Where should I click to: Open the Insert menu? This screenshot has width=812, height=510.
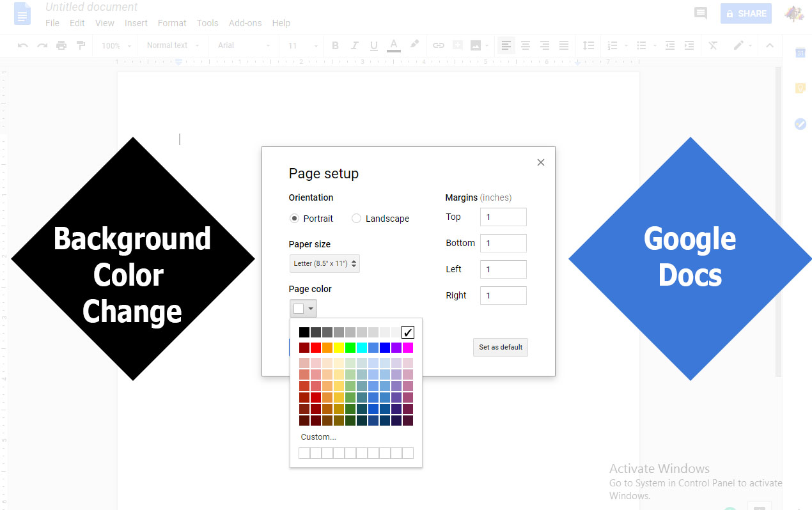click(x=136, y=23)
